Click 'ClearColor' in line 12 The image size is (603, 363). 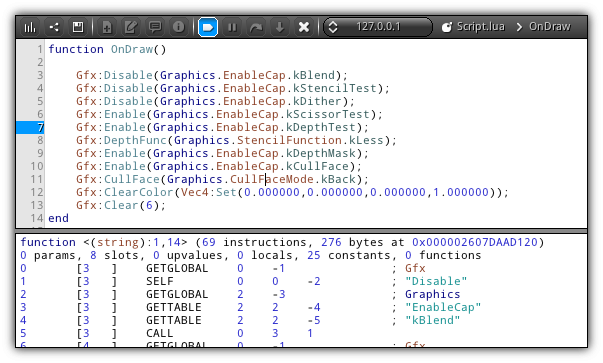[x=139, y=192]
